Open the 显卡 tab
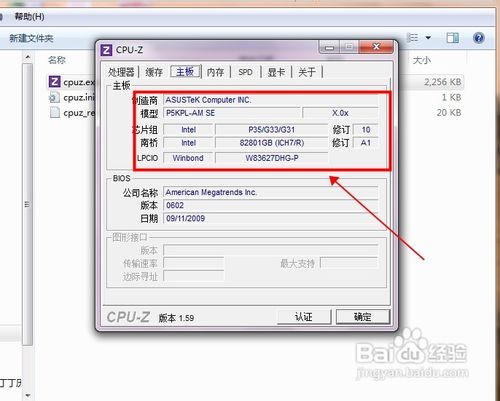Screen dimensions: 500x401 [276, 72]
